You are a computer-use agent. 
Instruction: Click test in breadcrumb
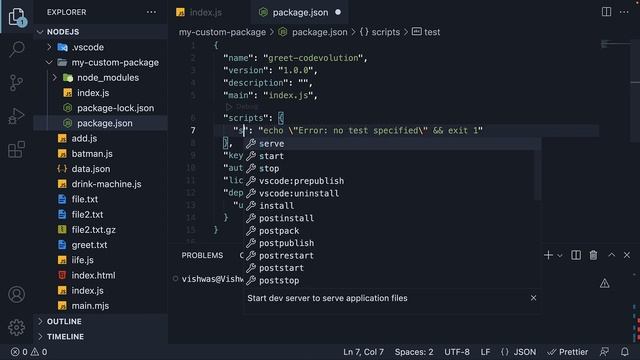tap(432, 32)
